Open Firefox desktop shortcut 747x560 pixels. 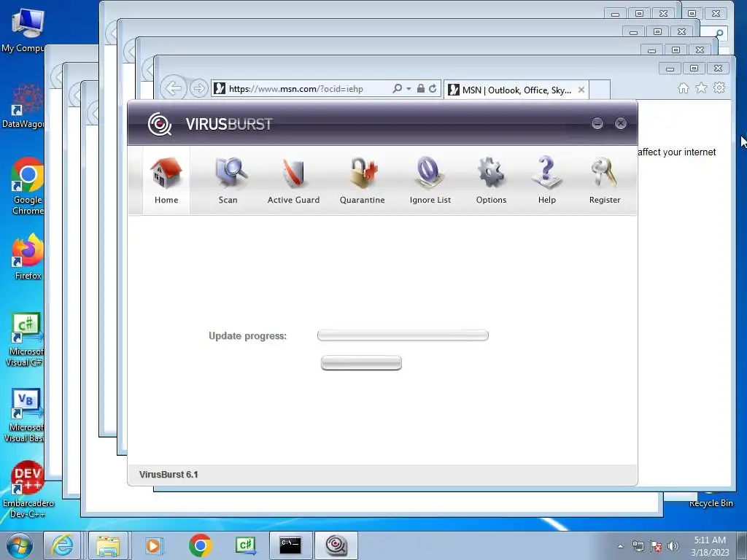click(x=28, y=256)
